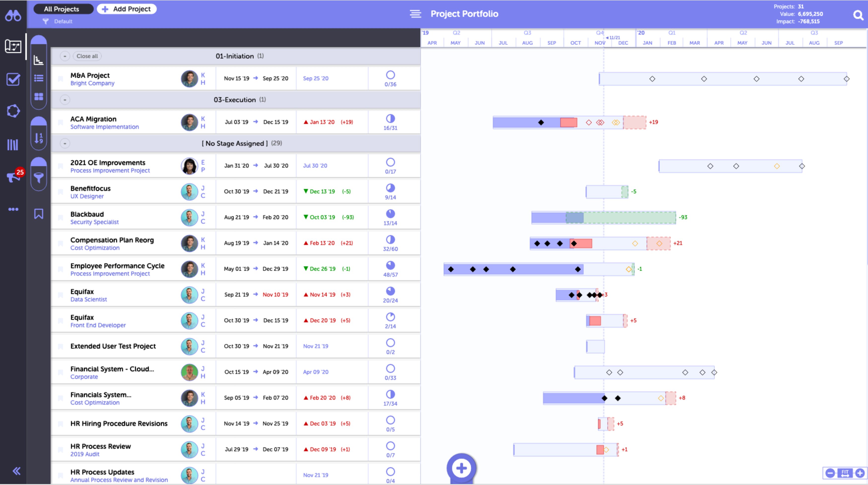
Task: Select the All Projects tab
Action: (62, 9)
